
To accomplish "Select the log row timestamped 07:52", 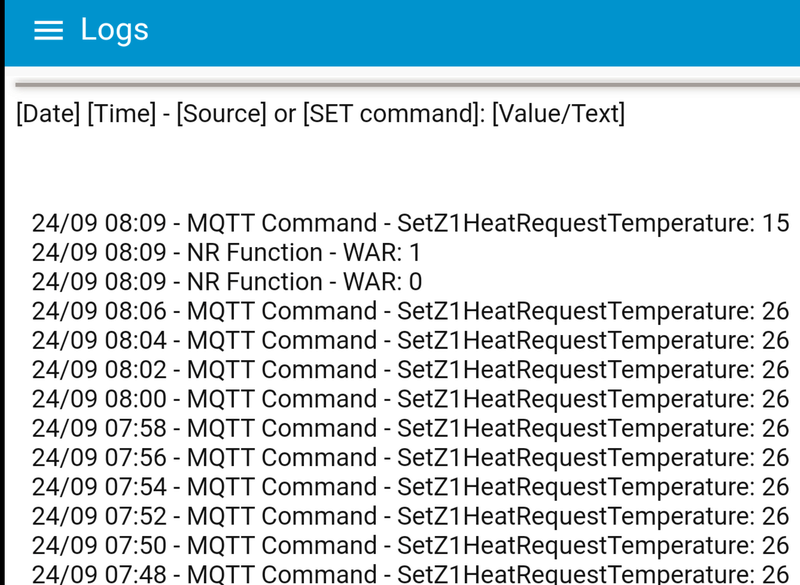I will point(410,517).
